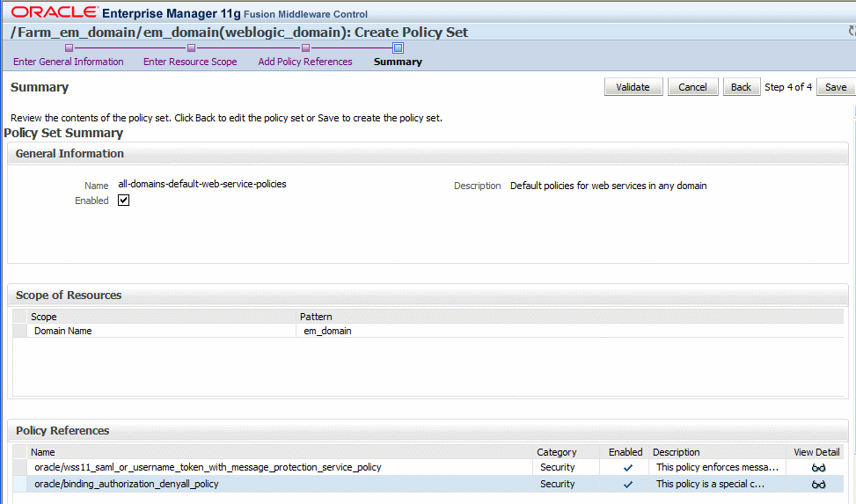Save the policy set

point(836,87)
